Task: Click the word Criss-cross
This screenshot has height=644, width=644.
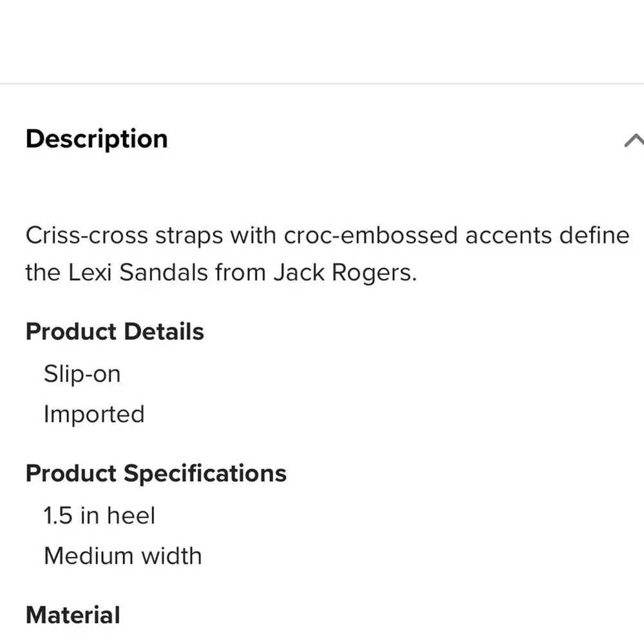Action: point(86,236)
